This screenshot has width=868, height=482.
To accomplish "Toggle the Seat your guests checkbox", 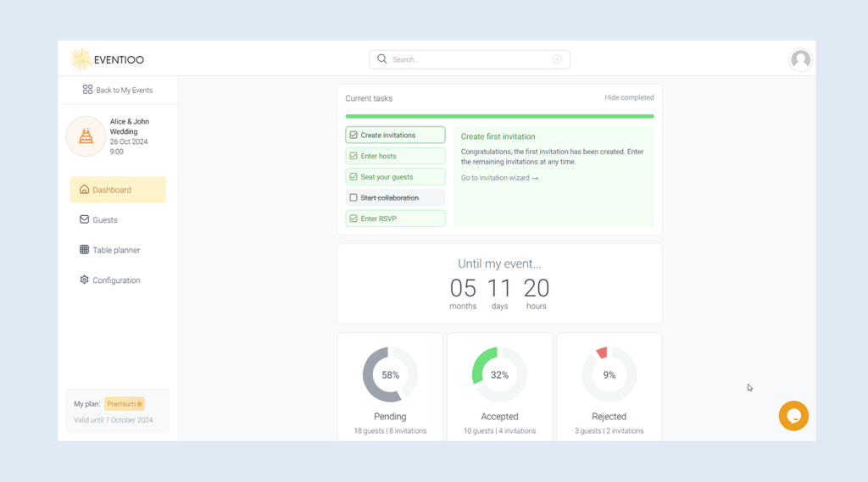I will click(x=353, y=177).
